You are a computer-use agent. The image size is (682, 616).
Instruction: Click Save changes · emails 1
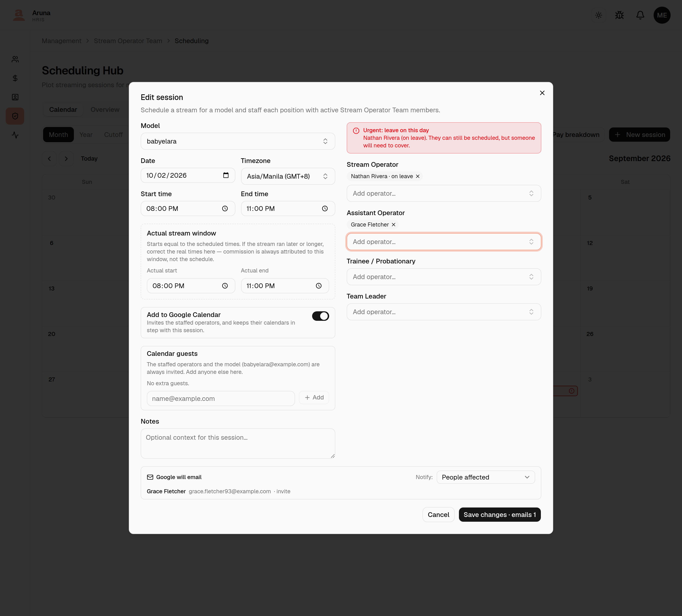(x=499, y=515)
